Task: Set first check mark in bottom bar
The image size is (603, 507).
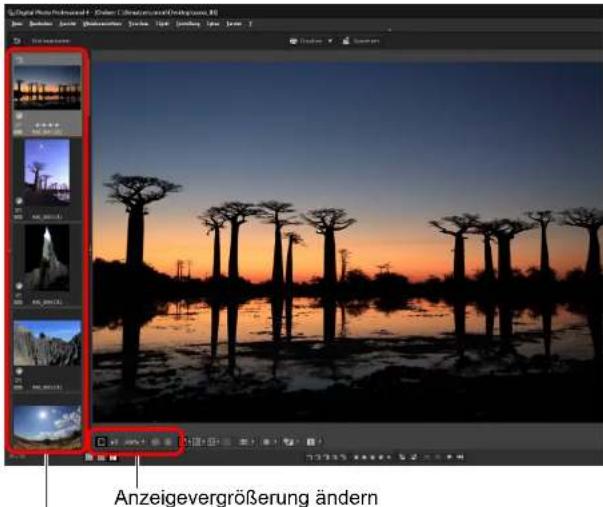Action: pyautogui.click(x=310, y=457)
